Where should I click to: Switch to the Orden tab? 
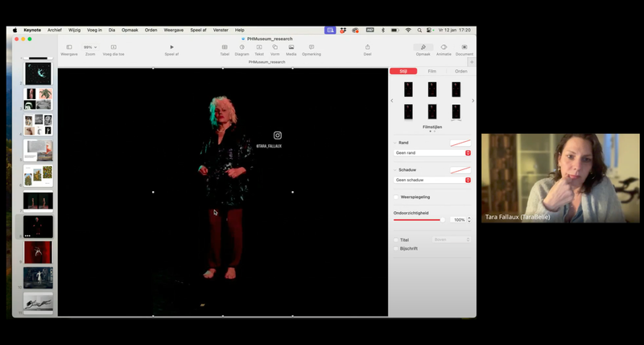(460, 71)
